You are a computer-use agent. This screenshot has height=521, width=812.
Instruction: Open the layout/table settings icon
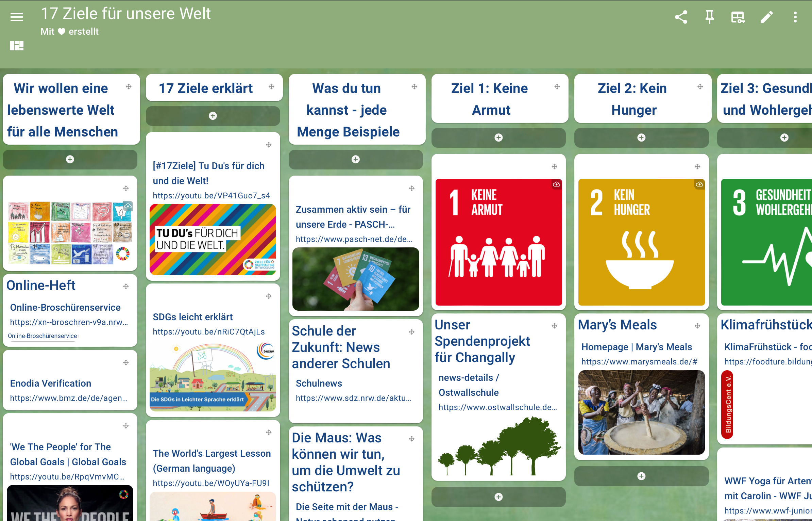click(738, 17)
